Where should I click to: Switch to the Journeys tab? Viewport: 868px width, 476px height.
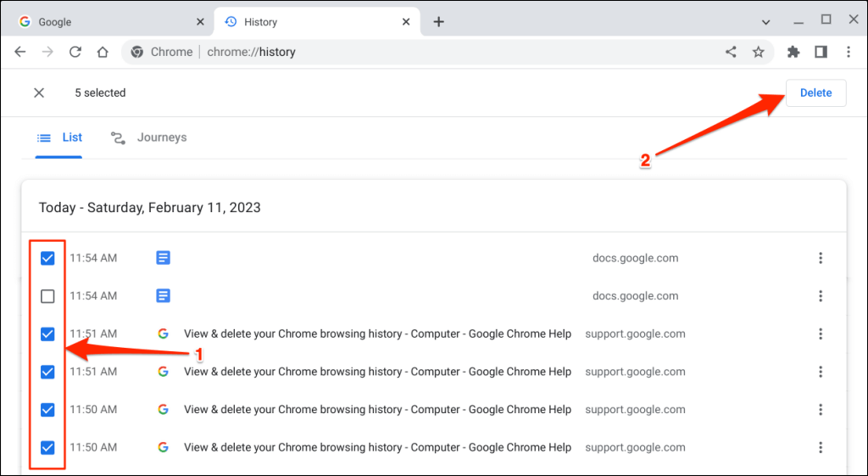pos(149,137)
